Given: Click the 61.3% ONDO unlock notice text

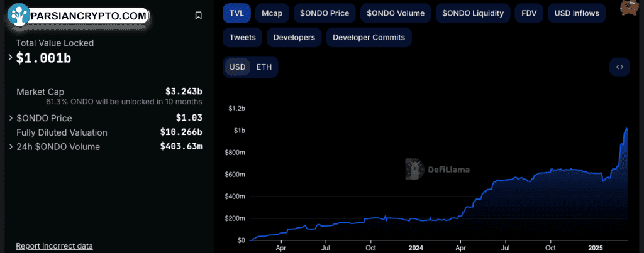Looking at the screenshot, I should [x=124, y=101].
